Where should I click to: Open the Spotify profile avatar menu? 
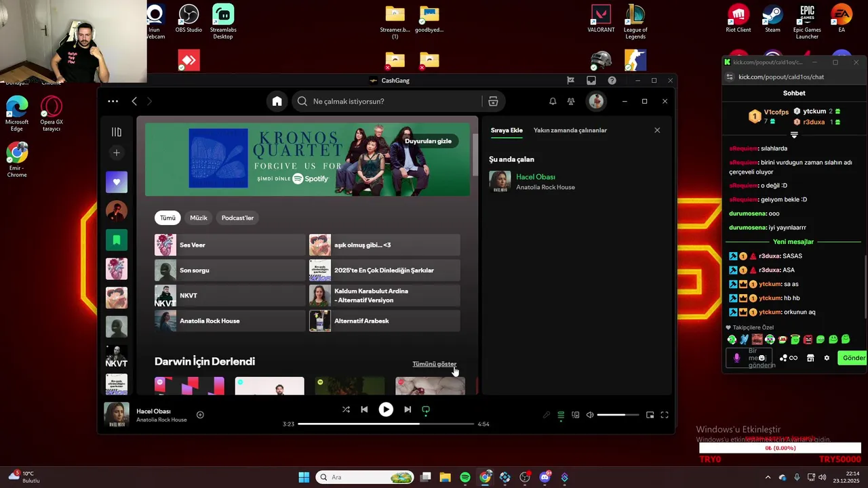click(596, 101)
